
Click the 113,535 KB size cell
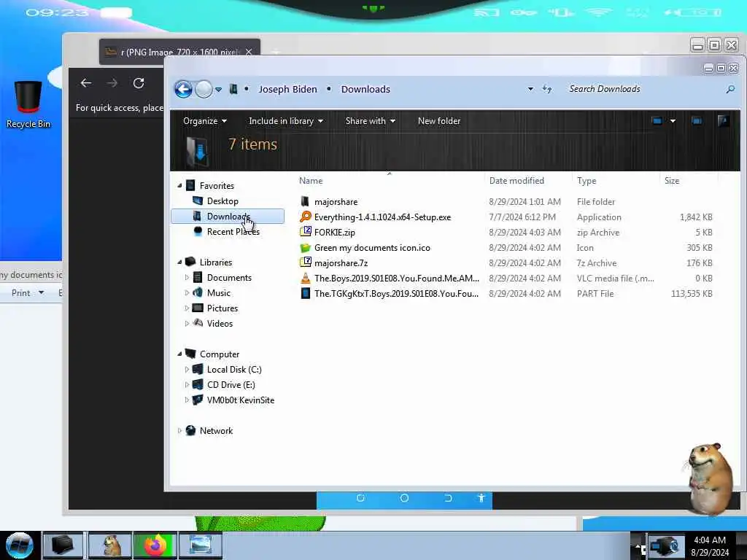692,293
